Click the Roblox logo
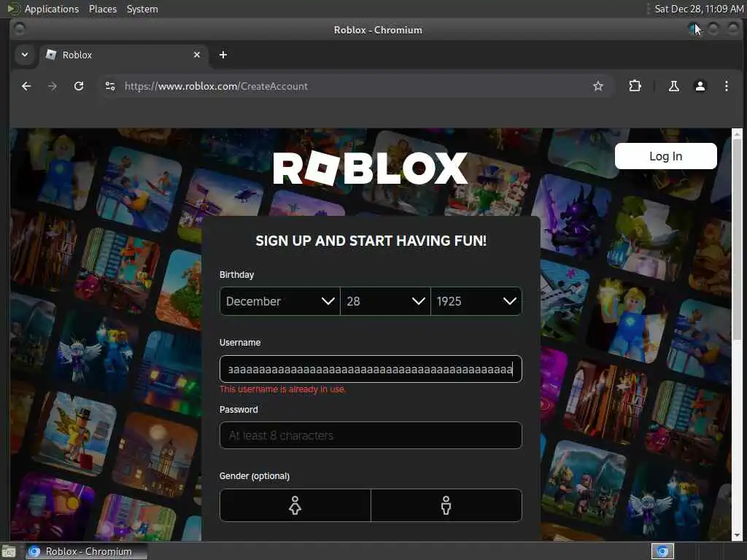 [x=370, y=168]
